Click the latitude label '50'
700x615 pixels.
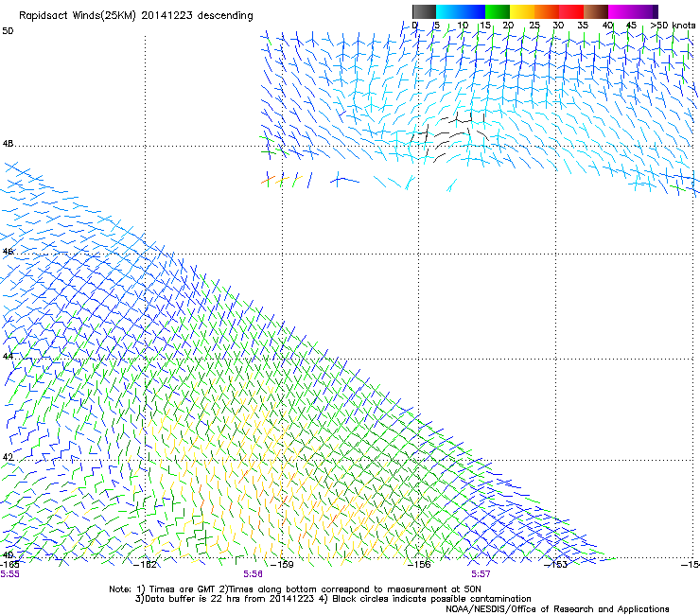point(8,31)
